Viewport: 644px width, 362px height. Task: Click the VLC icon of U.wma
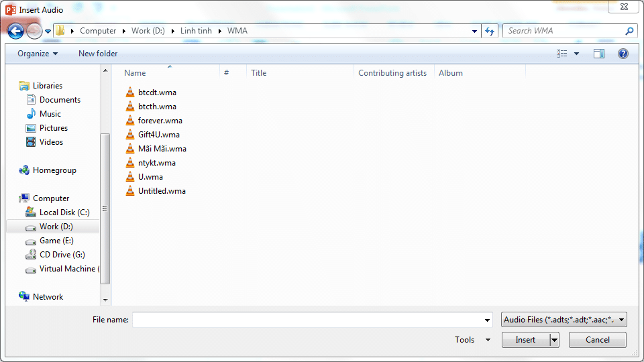point(129,176)
